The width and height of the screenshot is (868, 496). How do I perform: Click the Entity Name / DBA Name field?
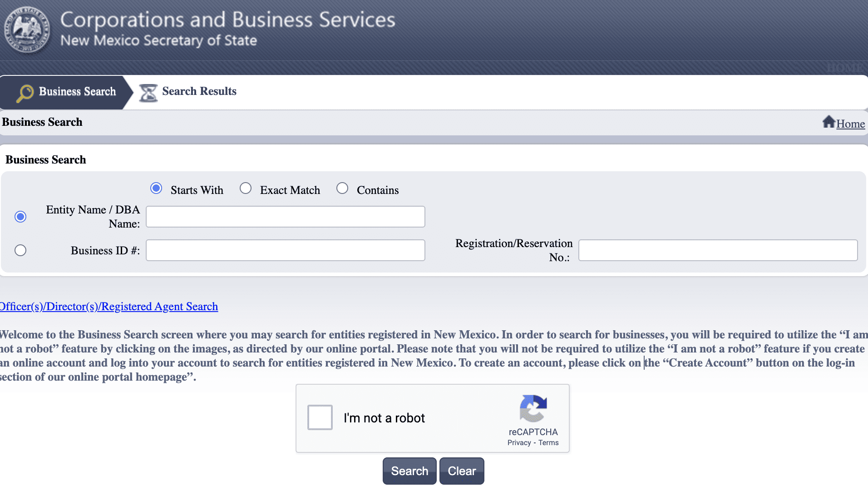coord(285,217)
